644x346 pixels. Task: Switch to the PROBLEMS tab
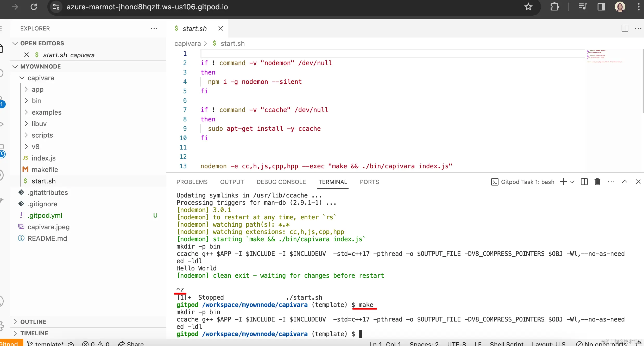192,182
